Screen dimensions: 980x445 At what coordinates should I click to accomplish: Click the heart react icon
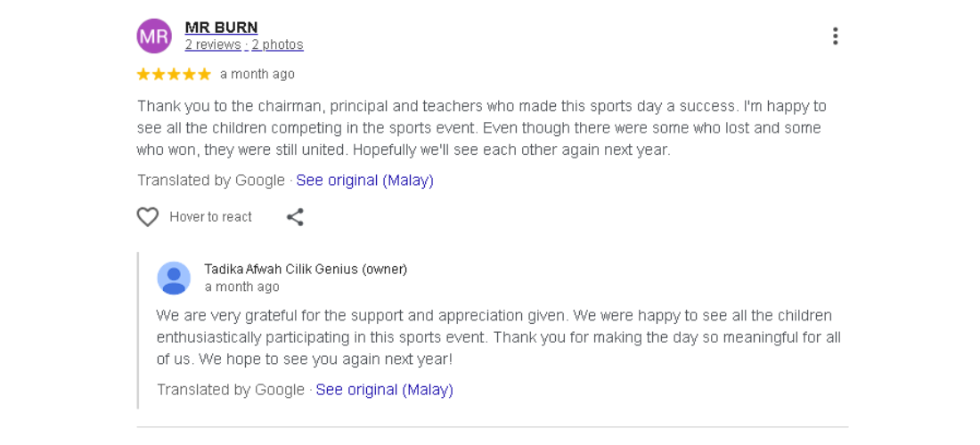148,216
